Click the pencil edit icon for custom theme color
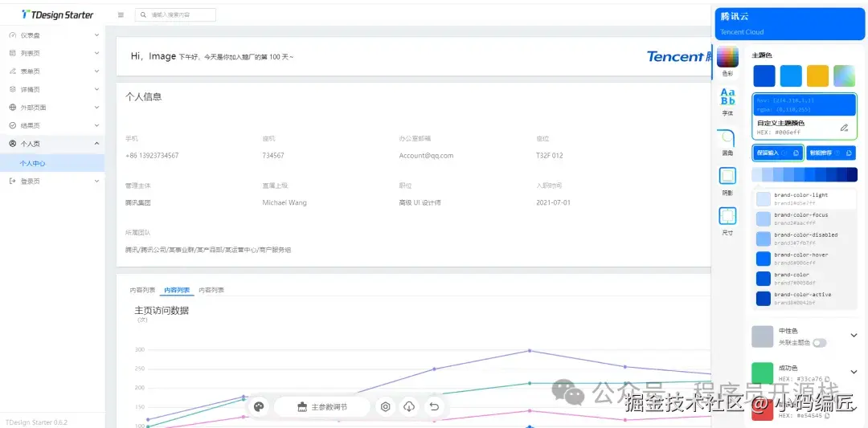The height and width of the screenshot is (428, 868). click(844, 128)
